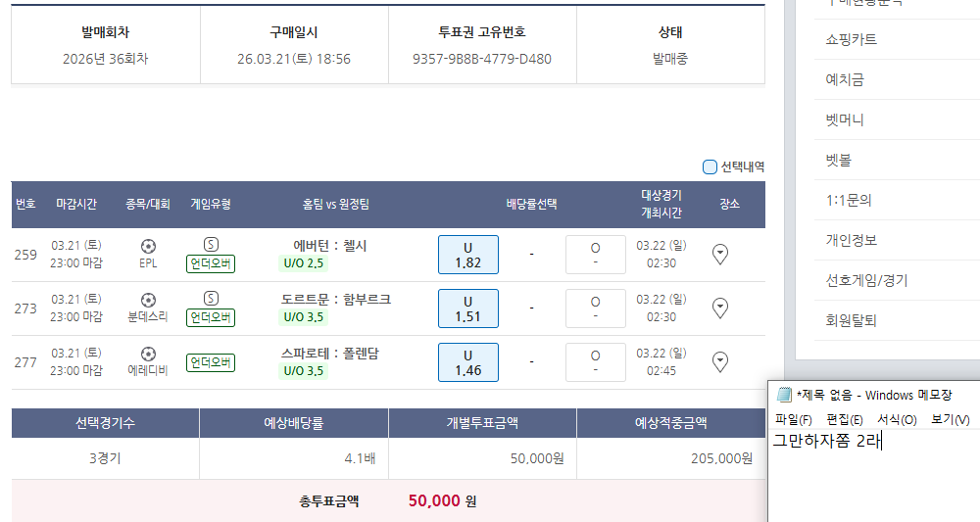Toggle the 선택내역 checkbox
The image size is (980, 522).
[710, 166]
